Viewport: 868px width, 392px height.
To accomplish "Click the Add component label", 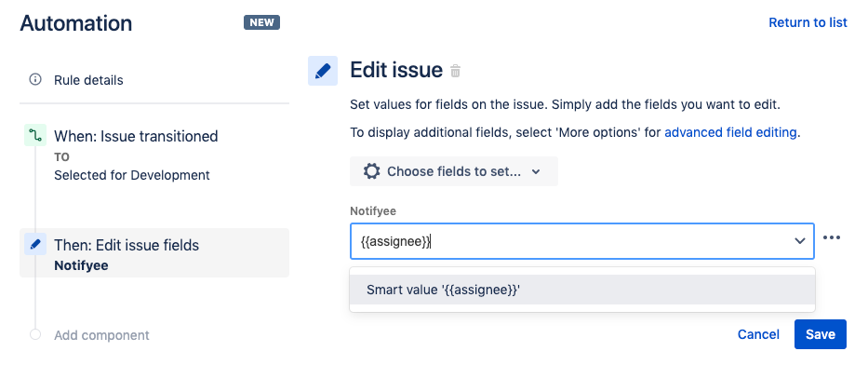I will pyautogui.click(x=101, y=335).
